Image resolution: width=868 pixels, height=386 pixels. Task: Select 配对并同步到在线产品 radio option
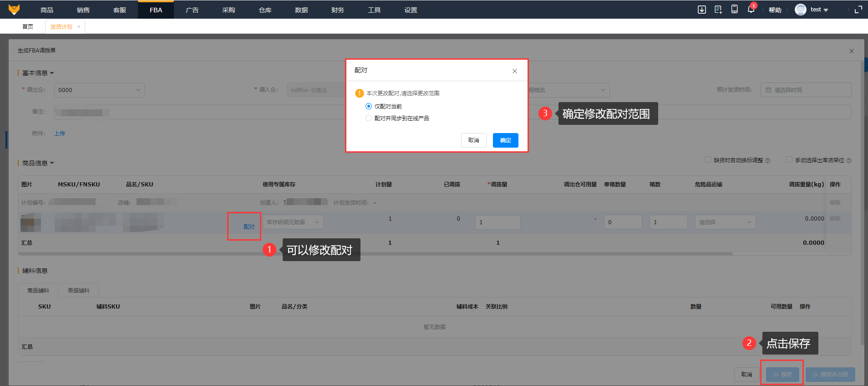[369, 118]
